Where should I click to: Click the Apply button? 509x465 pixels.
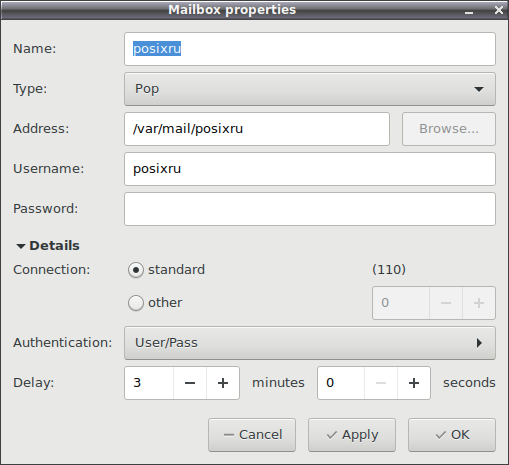coord(352,435)
